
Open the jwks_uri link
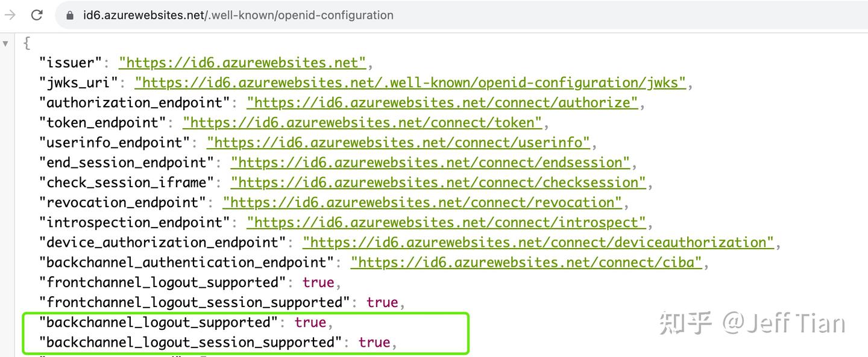point(410,82)
